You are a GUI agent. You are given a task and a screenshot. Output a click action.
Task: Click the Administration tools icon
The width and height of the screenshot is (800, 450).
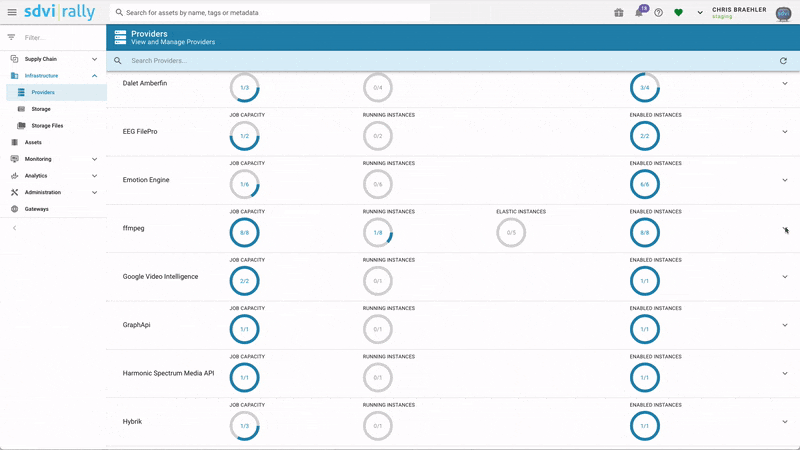[x=14, y=192]
